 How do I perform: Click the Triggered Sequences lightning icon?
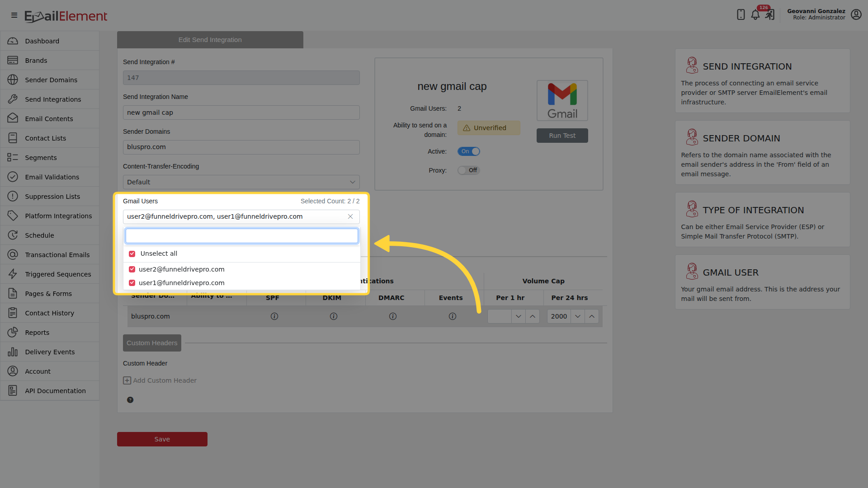pyautogui.click(x=13, y=274)
